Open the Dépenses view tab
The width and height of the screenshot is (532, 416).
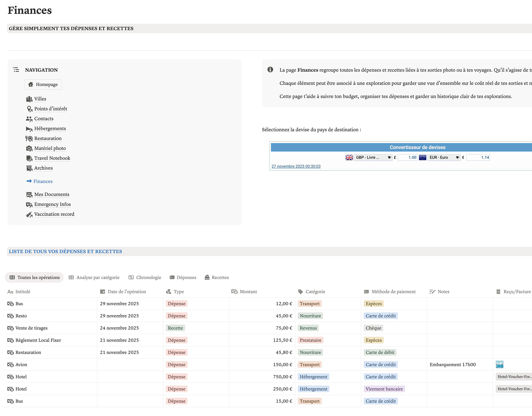pos(183,277)
